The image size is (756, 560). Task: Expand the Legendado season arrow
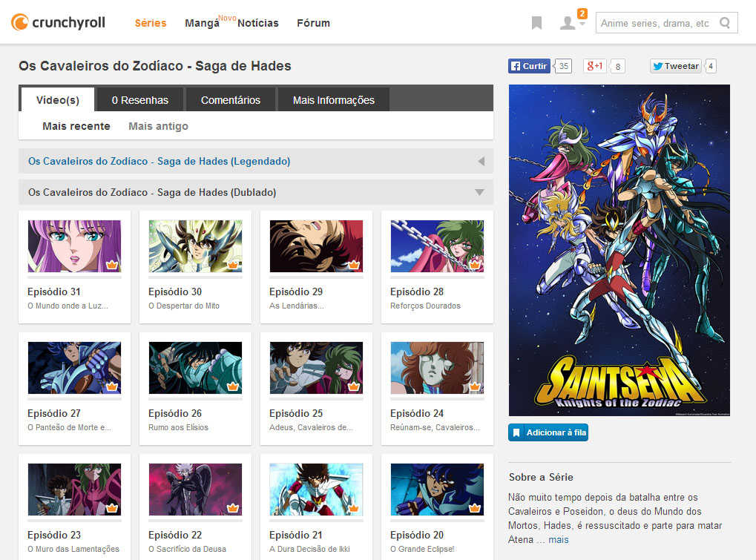(x=481, y=162)
